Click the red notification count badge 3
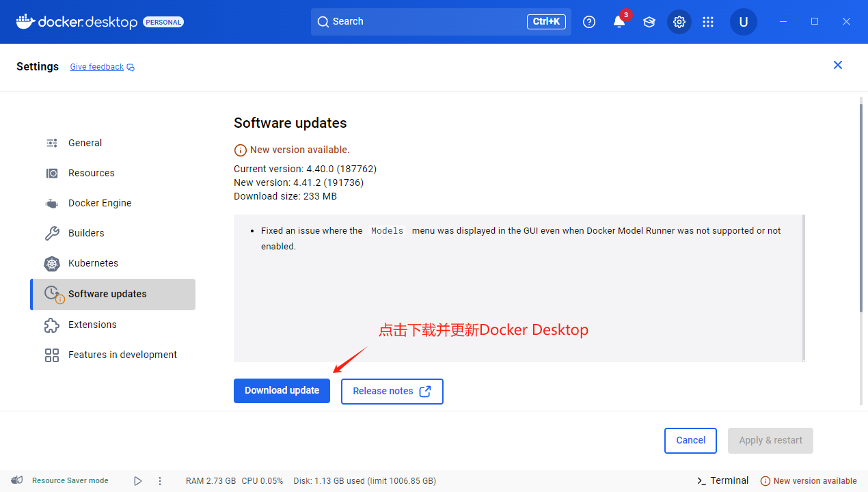868x492 pixels. pos(625,14)
